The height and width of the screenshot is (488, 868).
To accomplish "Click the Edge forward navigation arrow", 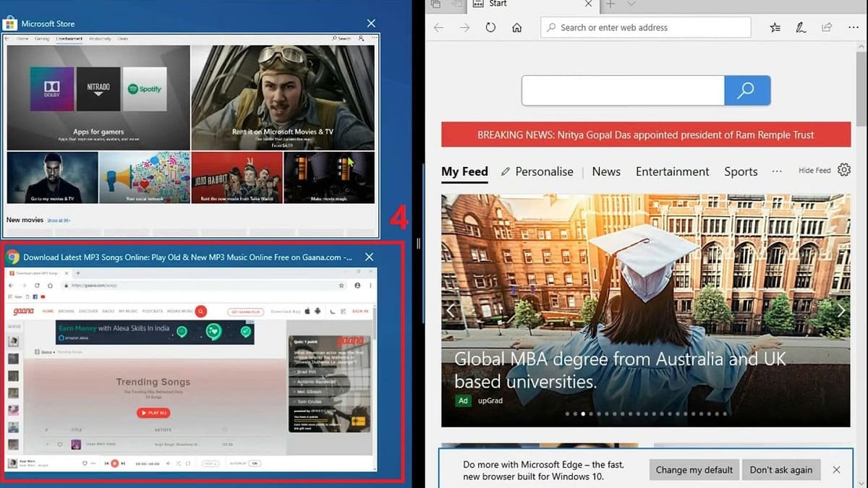I will [464, 27].
